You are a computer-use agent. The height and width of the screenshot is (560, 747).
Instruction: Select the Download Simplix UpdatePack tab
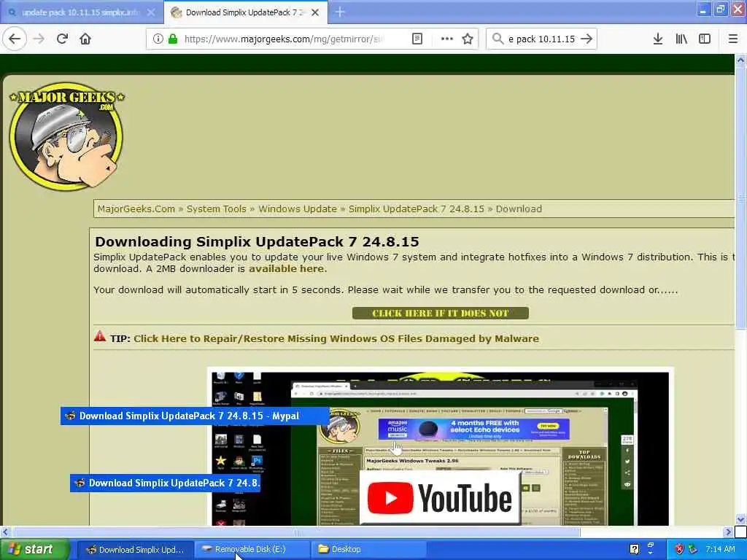245,13
